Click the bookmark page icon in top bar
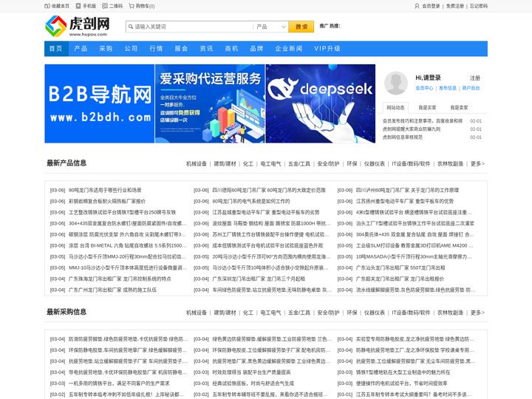532x399 pixels. point(47,6)
